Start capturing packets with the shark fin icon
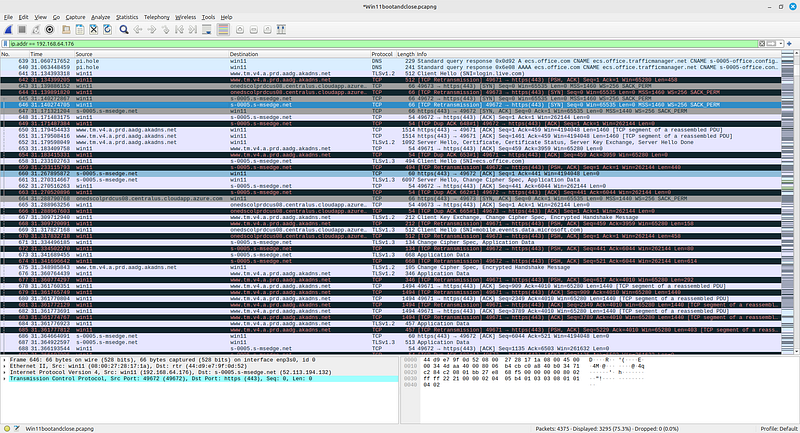Image resolution: width=800 pixels, height=433 pixels. point(8,30)
